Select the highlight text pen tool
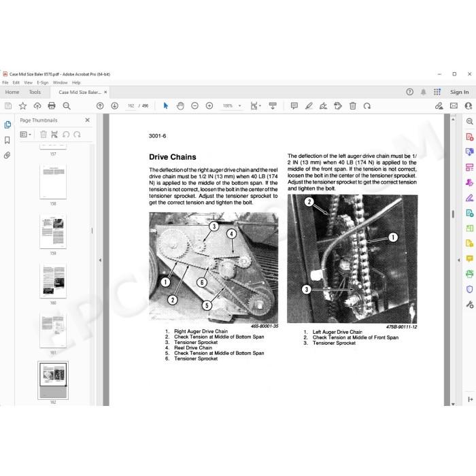 point(309,105)
